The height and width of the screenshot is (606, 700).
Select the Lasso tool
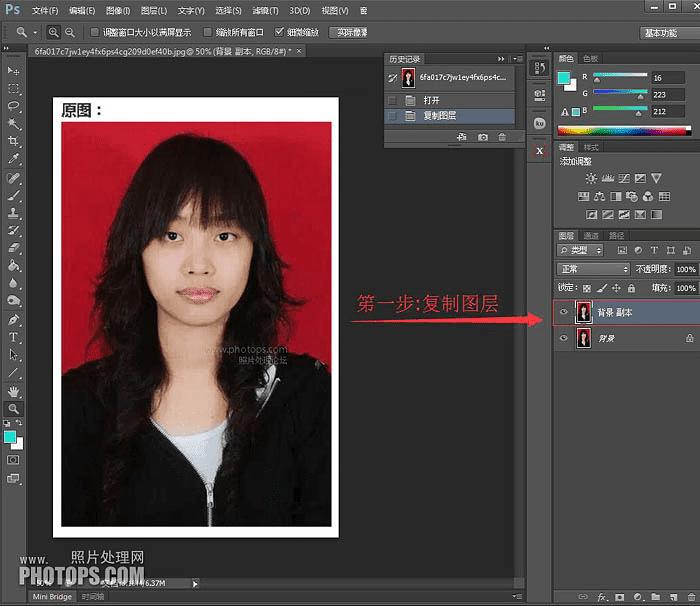tap(14, 106)
